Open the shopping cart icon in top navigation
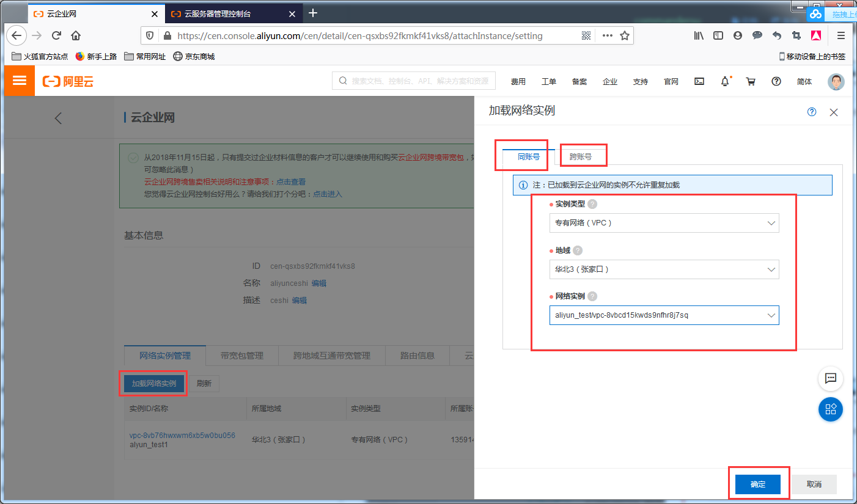 click(751, 81)
